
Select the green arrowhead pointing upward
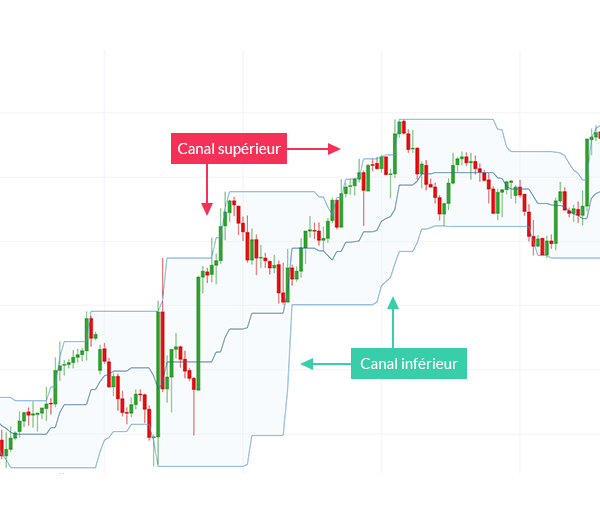click(x=393, y=303)
